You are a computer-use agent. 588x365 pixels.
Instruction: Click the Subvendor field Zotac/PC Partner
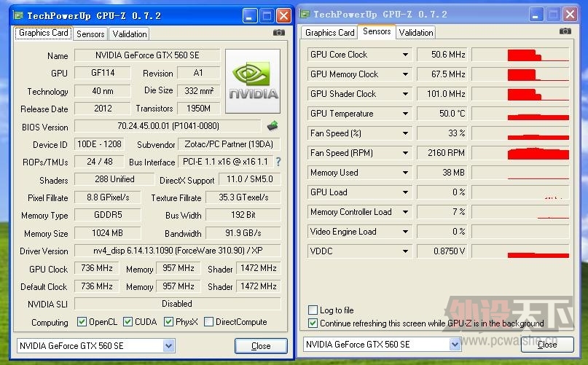tap(229, 144)
